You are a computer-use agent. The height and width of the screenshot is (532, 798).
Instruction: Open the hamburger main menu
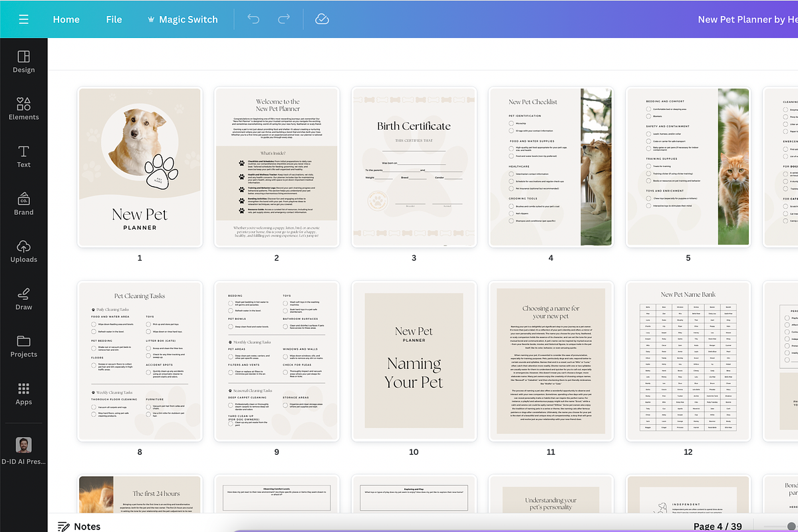click(24, 19)
